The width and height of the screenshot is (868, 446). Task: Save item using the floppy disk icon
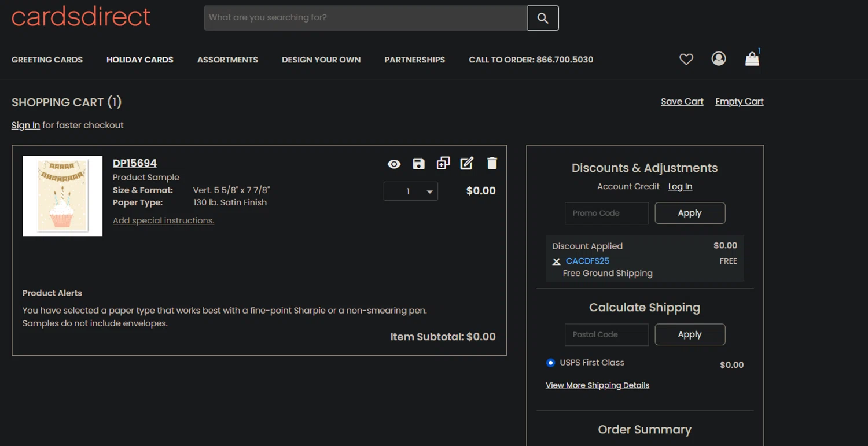click(x=418, y=164)
